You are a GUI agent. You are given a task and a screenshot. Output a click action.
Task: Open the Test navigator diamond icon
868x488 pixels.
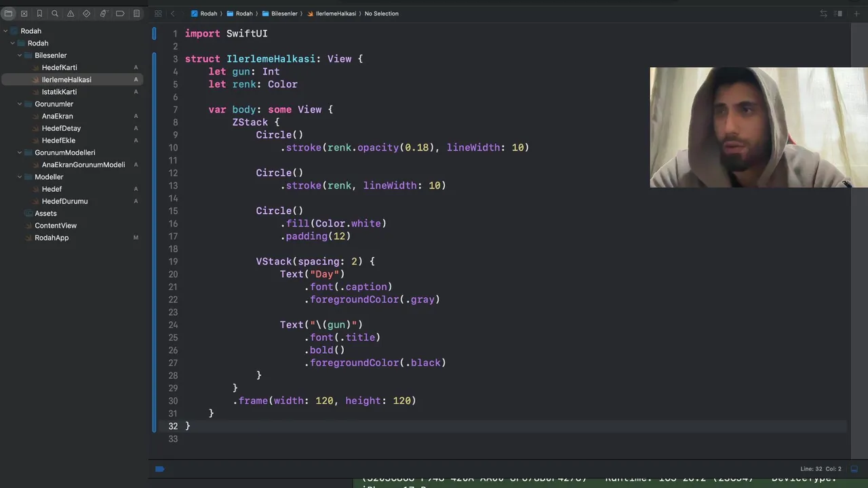[x=87, y=14]
